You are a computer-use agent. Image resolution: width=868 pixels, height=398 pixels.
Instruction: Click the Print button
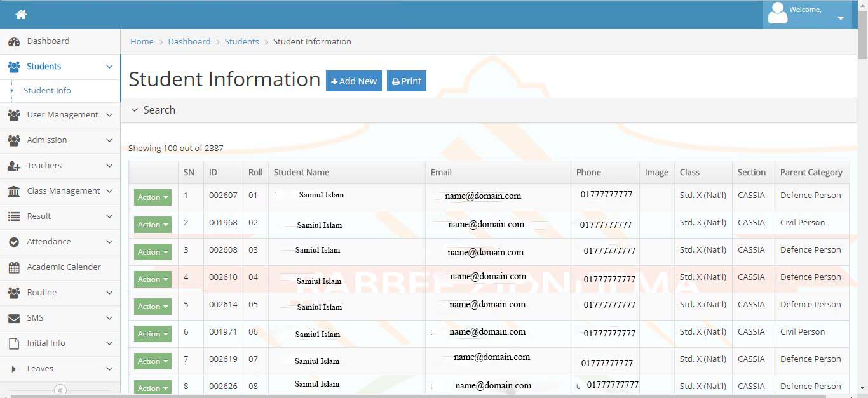[x=406, y=81]
